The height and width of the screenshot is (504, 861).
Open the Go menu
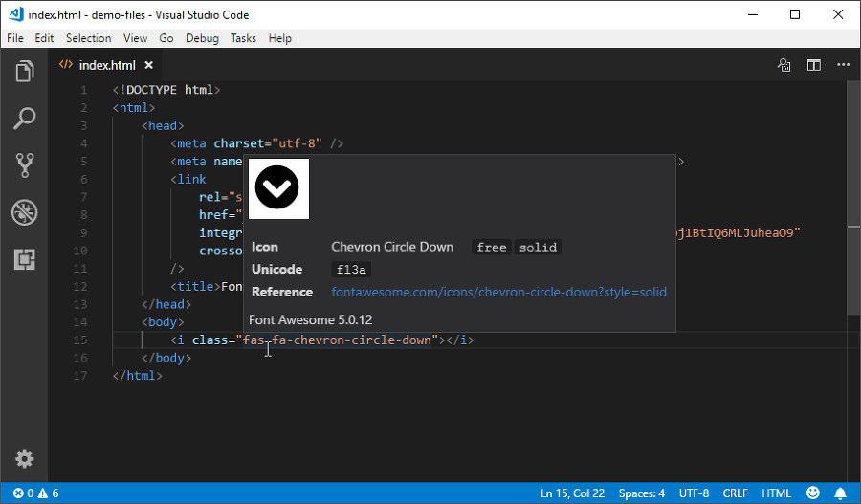click(166, 38)
